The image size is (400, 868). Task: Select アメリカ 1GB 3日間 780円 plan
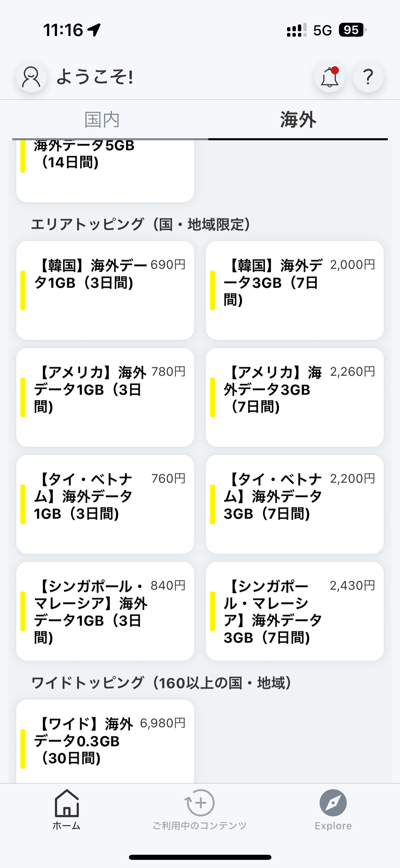[x=105, y=397]
